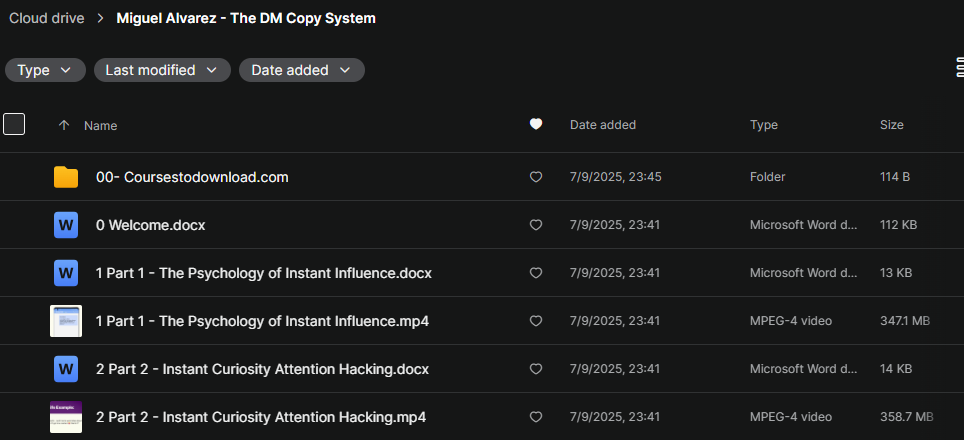Click the favorites heart column header

[x=536, y=124]
